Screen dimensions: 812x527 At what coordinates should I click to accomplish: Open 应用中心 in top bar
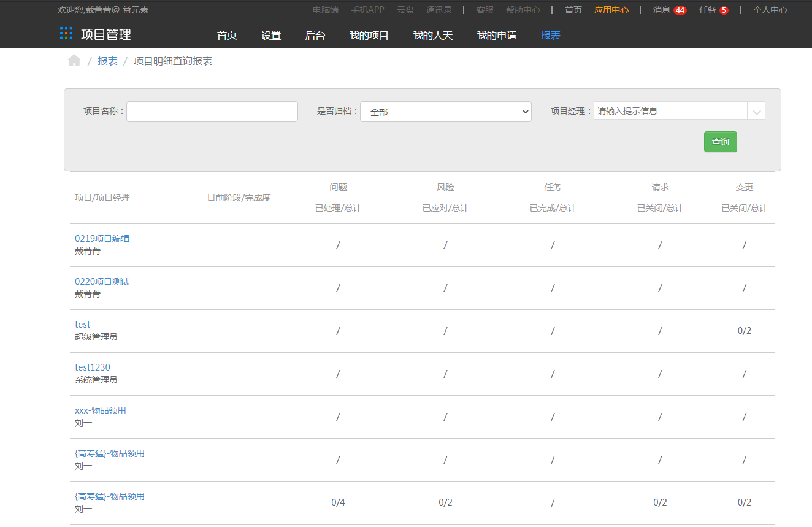point(611,10)
